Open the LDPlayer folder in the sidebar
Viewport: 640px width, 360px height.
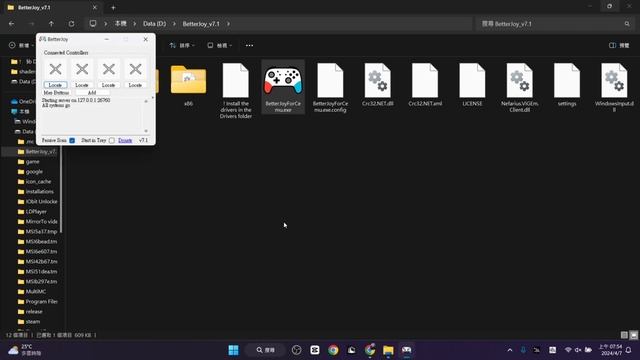pos(36,211)
